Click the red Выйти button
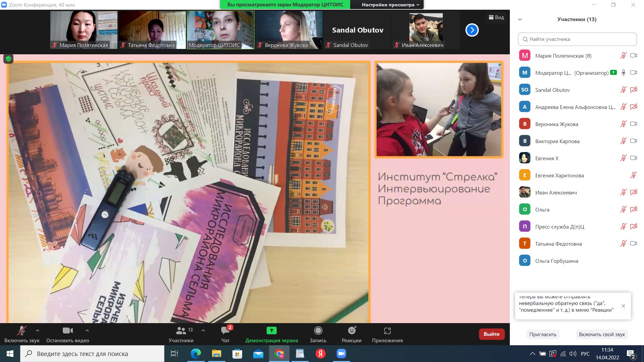The image size is (644, 362). (x=491, y=334)
